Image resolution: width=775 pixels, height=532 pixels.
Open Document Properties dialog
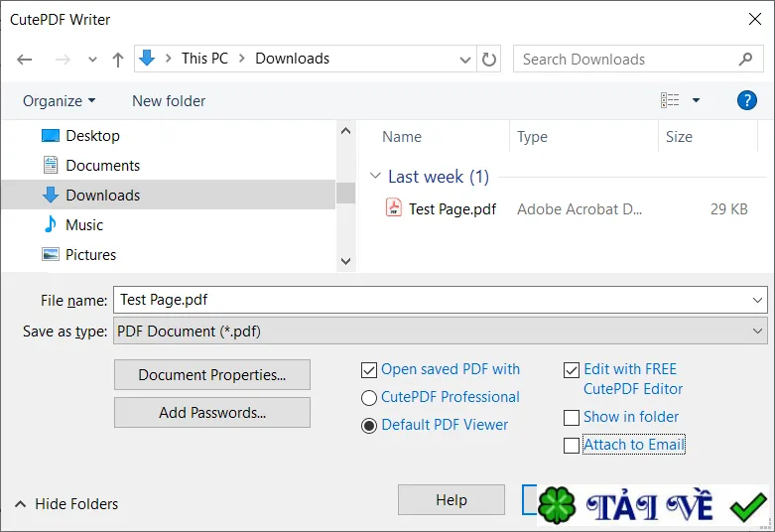212,375
